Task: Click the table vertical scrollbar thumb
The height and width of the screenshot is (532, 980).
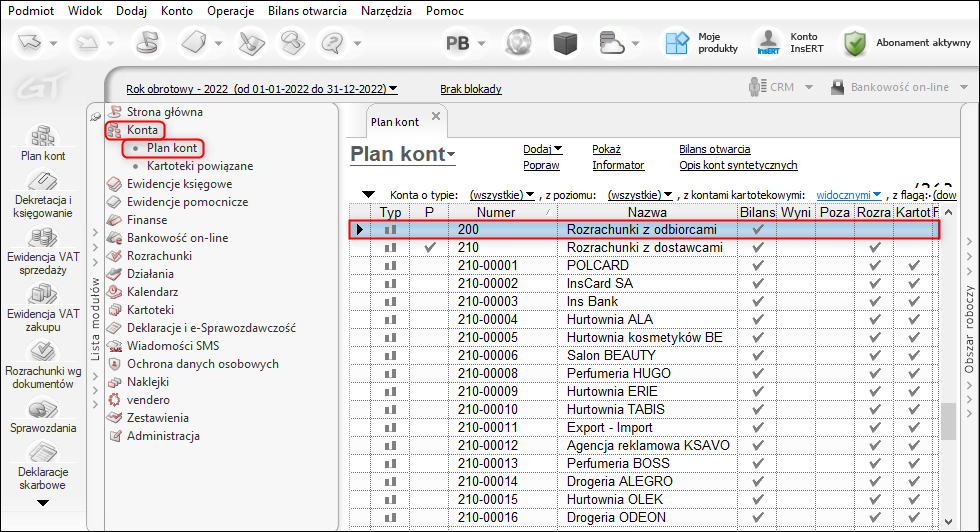Action: point(948,422)
